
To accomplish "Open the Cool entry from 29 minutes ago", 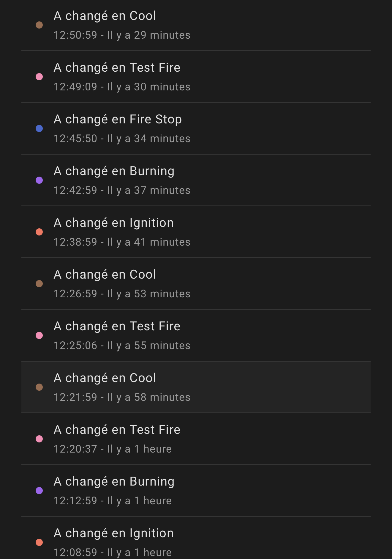I will pyautogui.click(x=196, y=25).
